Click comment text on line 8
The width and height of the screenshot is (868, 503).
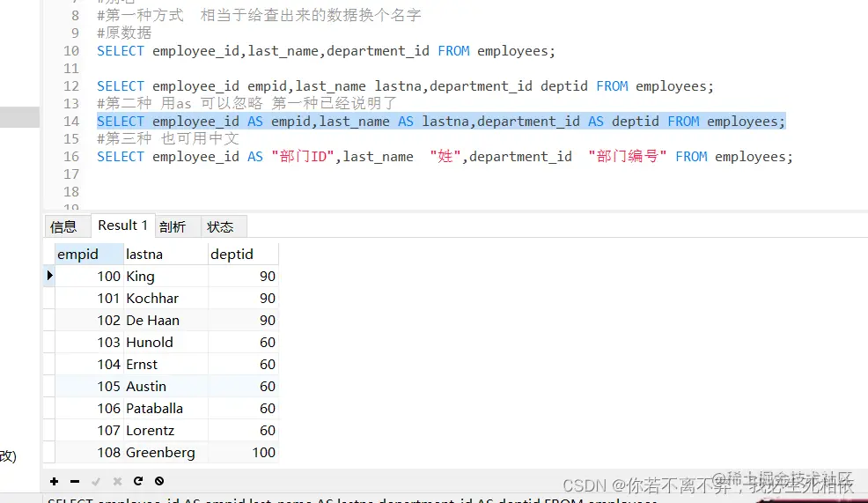259,16
